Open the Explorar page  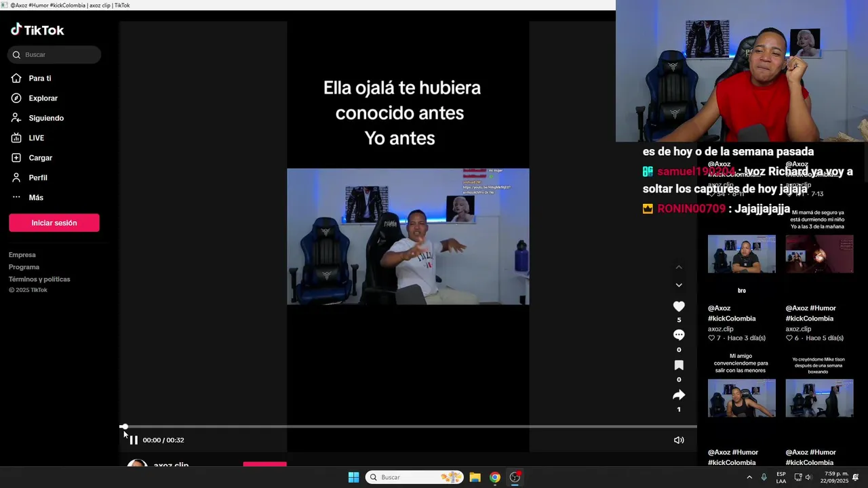[43, 98]
